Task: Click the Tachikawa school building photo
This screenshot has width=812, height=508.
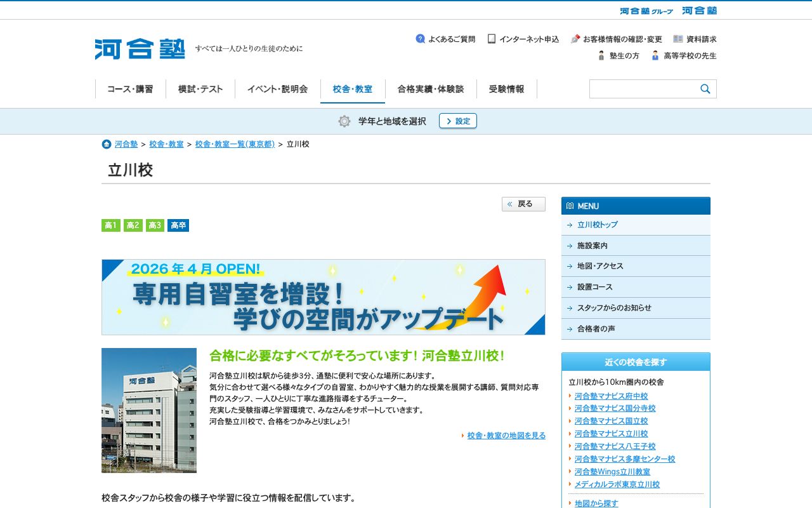Action: click(149, 410)
